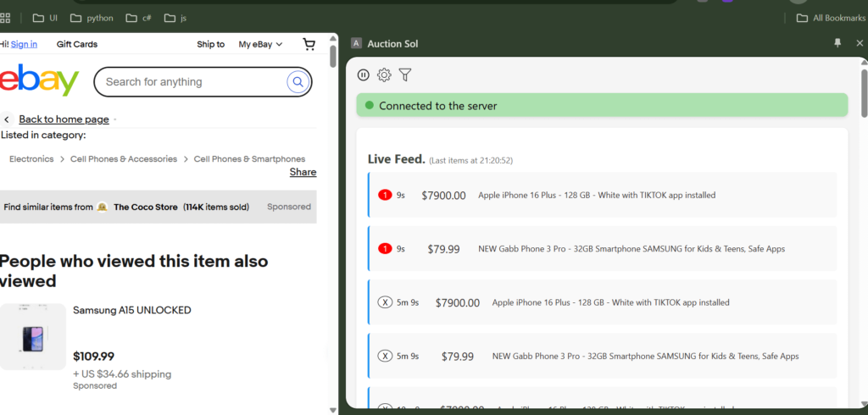Screen dimensions: 868x415
Task: Click the Auction Sol panel scrollbar
Action: coord(864,91)
